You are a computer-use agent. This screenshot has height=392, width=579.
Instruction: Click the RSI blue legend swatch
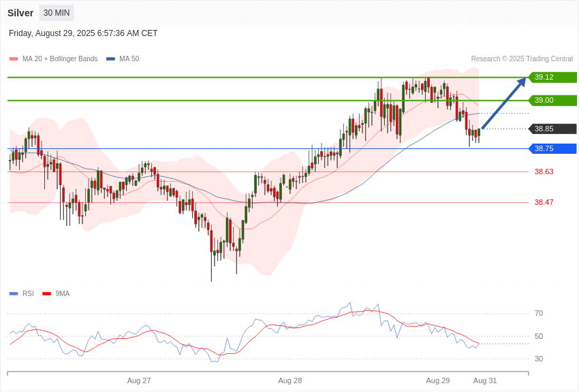14,293
